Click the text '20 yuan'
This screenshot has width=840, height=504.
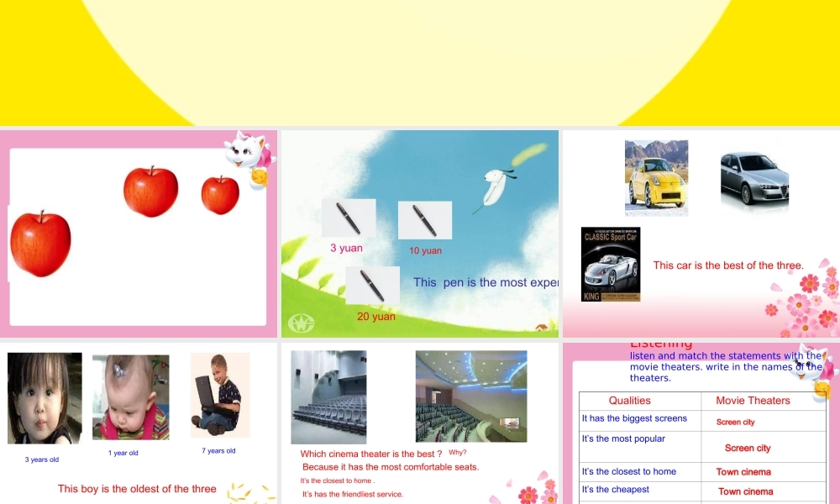376,317
